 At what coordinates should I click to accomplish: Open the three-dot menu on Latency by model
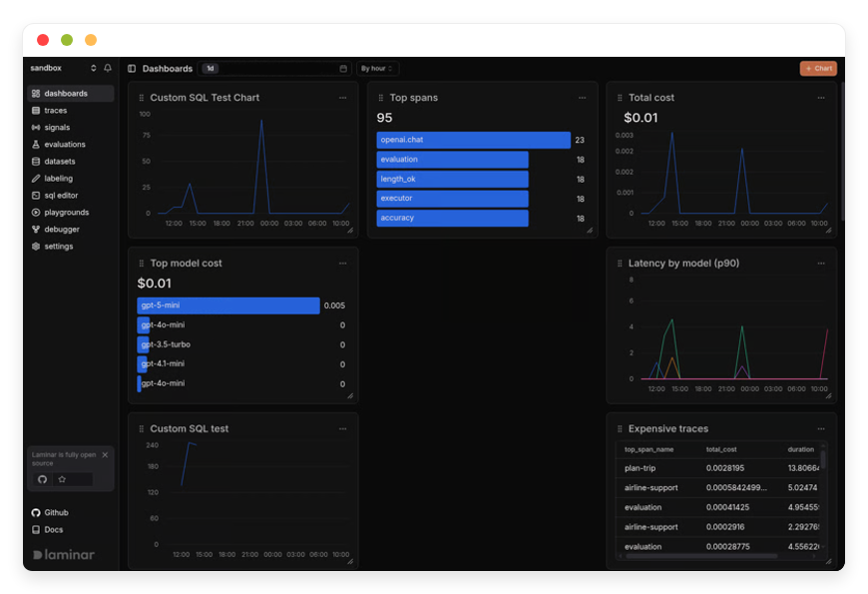[x=821, y=264]
